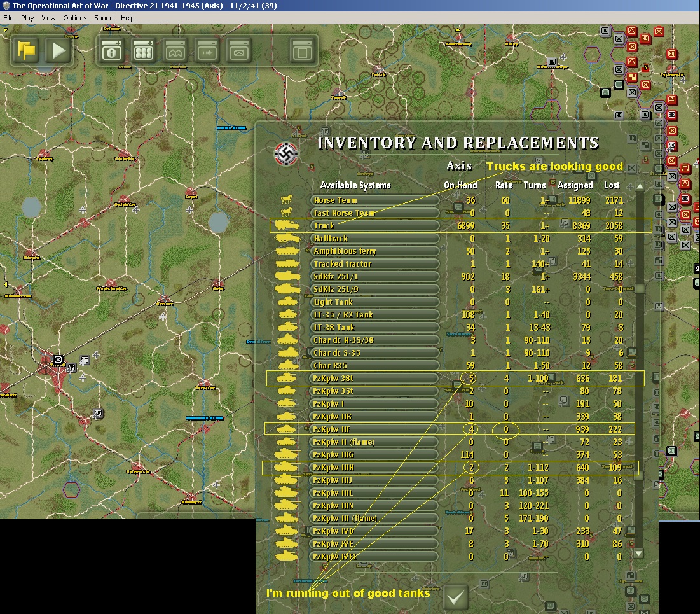Select the LT-35 / R2 Tank row
The image size is (700, 614).
(x=374, y=314)
